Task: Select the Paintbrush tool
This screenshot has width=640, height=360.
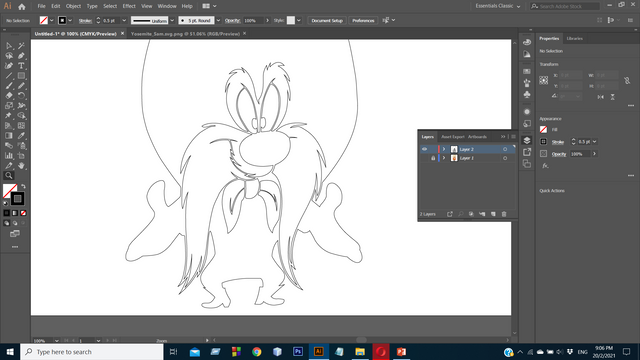Action: (9, 86)
